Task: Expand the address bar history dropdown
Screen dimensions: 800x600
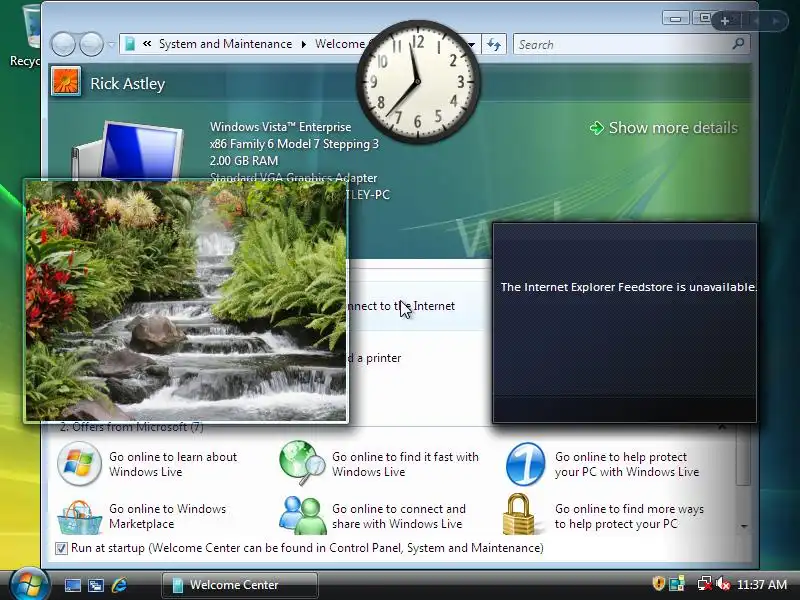Action: pos(472,44)
